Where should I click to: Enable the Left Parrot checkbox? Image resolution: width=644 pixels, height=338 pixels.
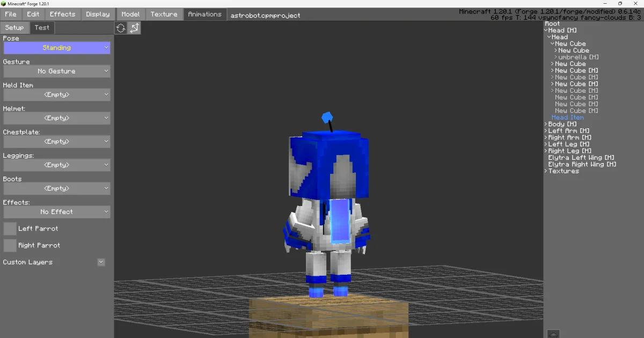pyautogui.click(x=9, y=229)
